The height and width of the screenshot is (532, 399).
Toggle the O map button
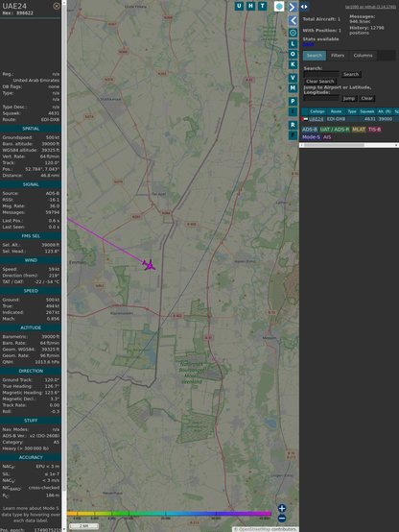click(x=293, y=54)
